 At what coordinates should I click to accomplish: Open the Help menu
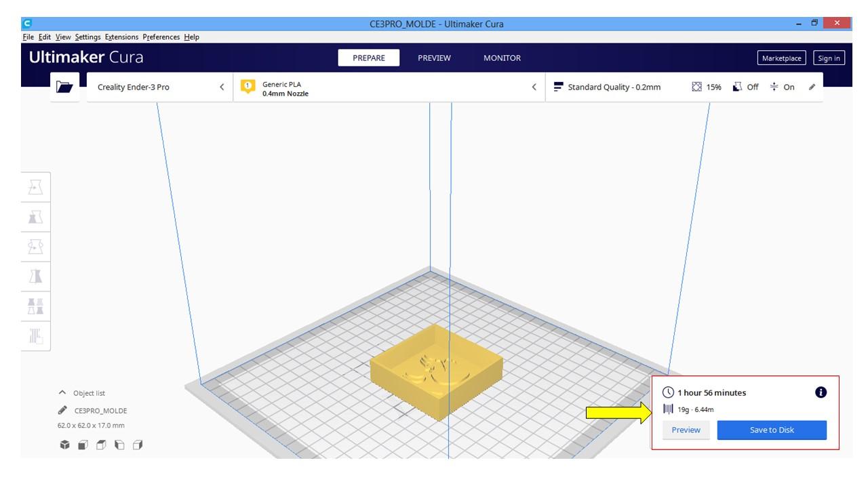click(191, 37)
